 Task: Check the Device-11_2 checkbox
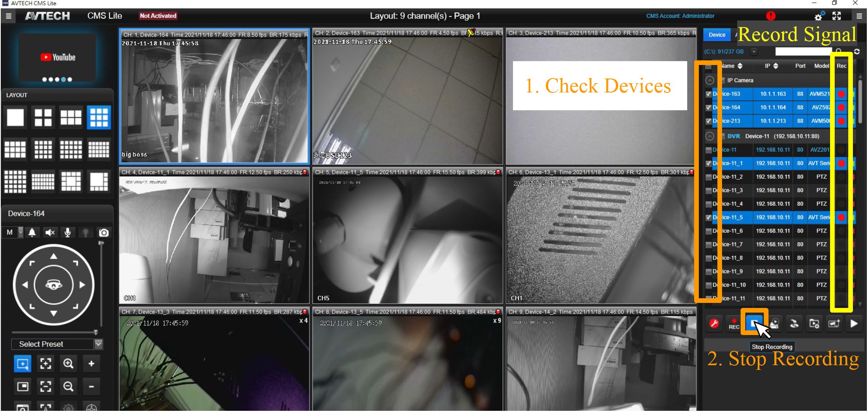(x=708, y=177)
